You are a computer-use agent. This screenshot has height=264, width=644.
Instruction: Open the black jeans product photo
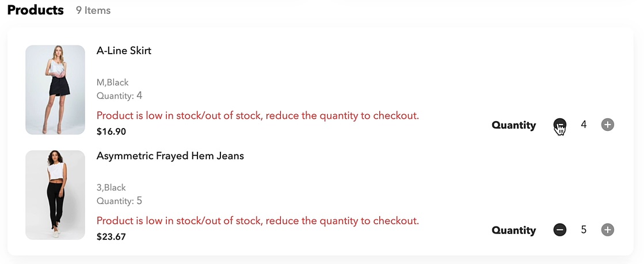pyautogui.click(x=55, y=195)
